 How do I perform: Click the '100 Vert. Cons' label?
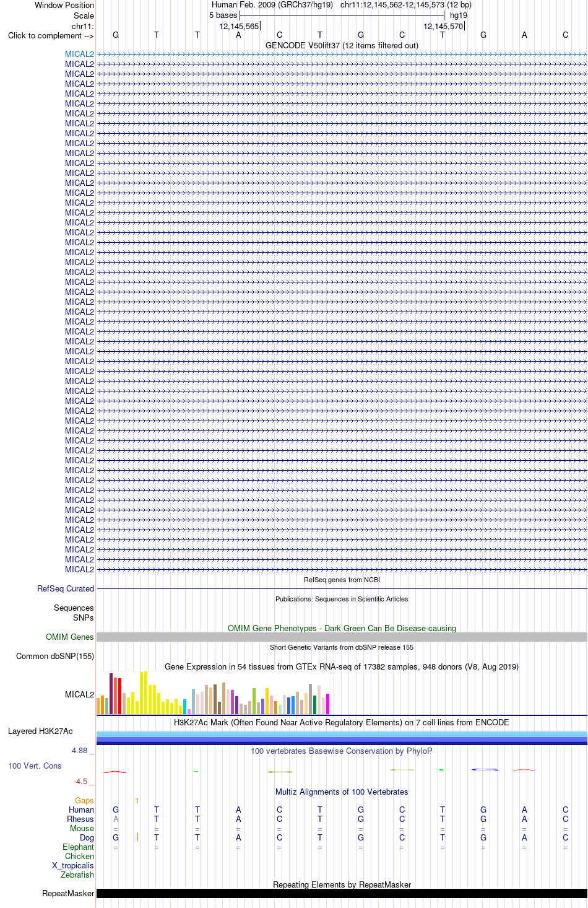tap(35, 766)
